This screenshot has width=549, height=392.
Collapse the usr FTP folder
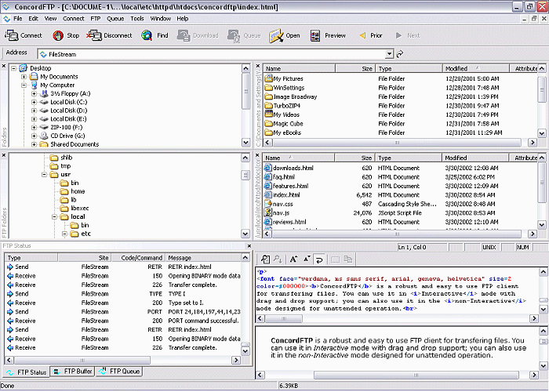[x=45, y=174]
